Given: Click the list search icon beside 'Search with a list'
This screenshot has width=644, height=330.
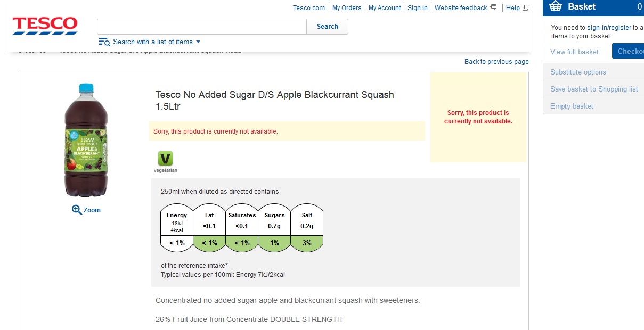Looking at the screenshot, I should pyautogui.click(x=104, y=42).
